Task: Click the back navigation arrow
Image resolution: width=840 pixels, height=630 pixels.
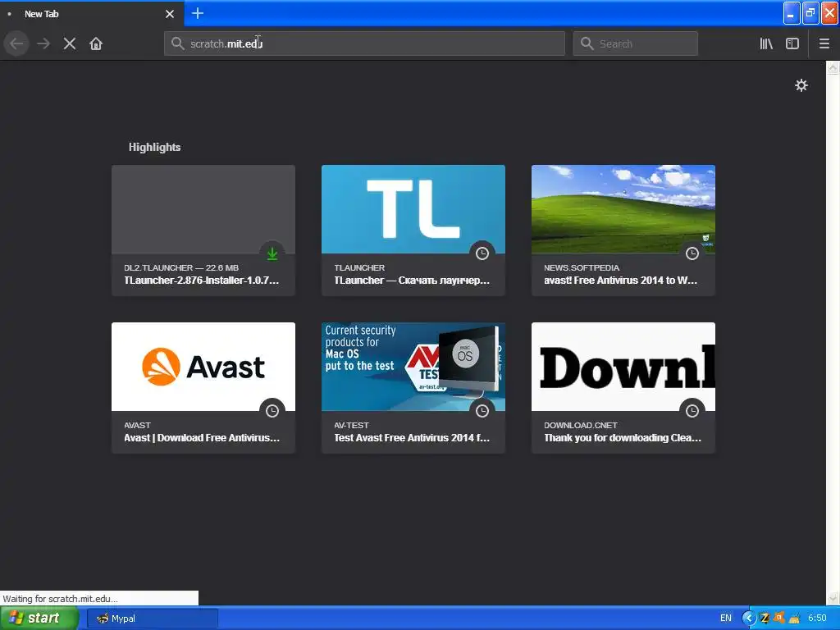Action: 16,43
